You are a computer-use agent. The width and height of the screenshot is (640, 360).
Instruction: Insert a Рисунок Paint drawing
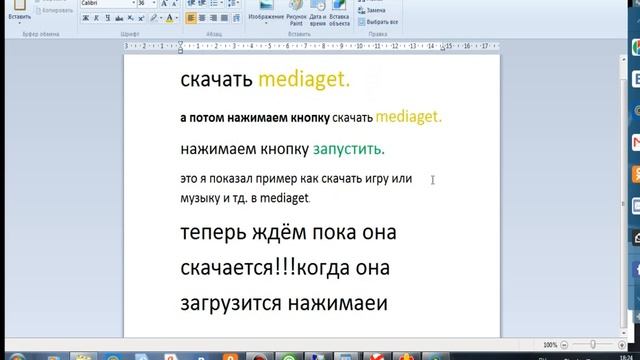click(296, 13)
